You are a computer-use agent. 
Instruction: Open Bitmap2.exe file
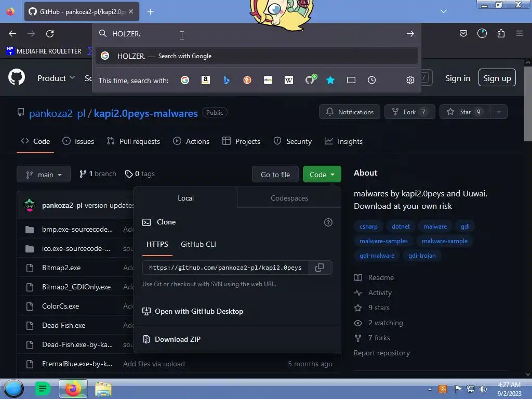tap(61, 268)
